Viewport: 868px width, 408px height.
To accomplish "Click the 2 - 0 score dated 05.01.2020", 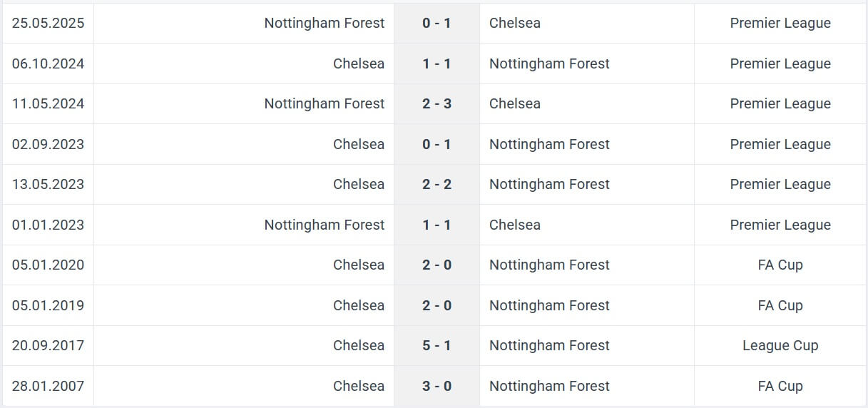I will click(436, 265).
